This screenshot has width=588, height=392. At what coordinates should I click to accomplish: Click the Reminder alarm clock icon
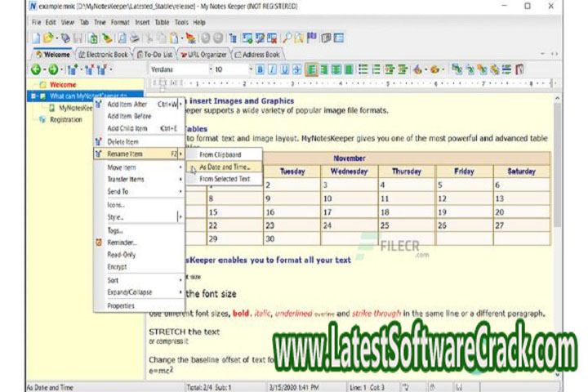pos(99,243)
